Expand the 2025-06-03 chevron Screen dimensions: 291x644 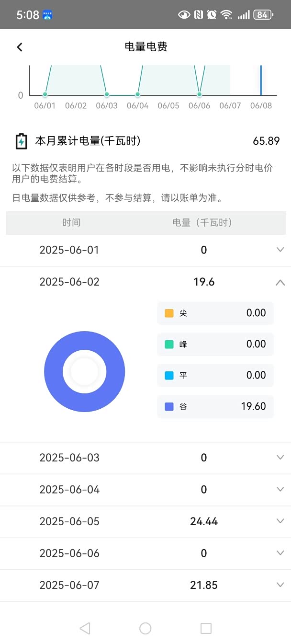(280, 457)
